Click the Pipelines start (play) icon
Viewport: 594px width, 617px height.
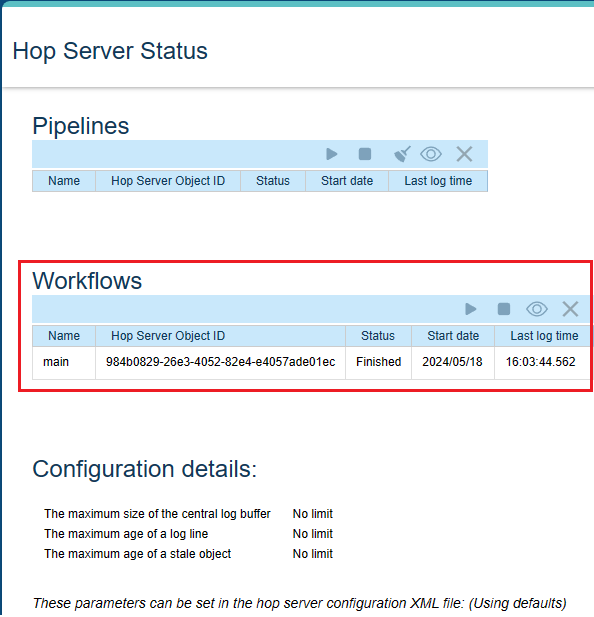click(332, 154)
